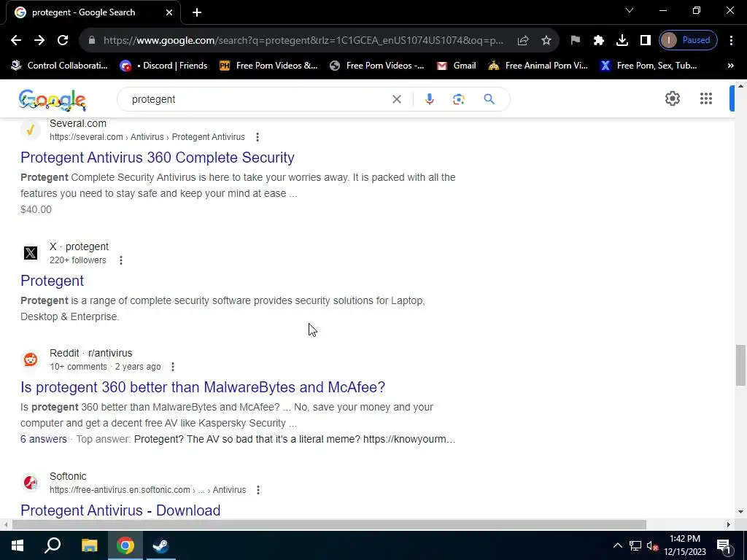
Task: Open File Explorer from taskbar
Action: click(89, 545)
